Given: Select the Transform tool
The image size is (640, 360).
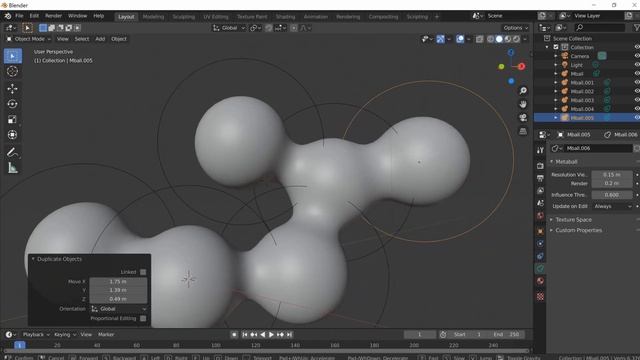Looking at the screenshot, I should point(13,135).
